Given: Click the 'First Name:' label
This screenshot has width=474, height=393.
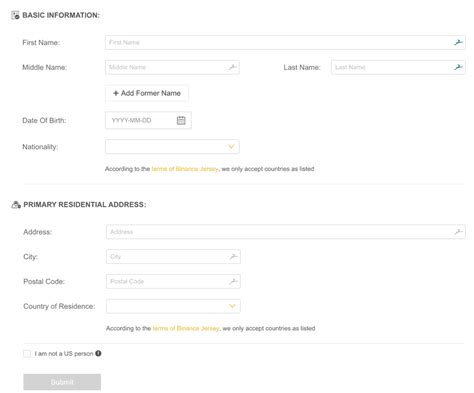Looking at the screenshot, I should [41, 42].
